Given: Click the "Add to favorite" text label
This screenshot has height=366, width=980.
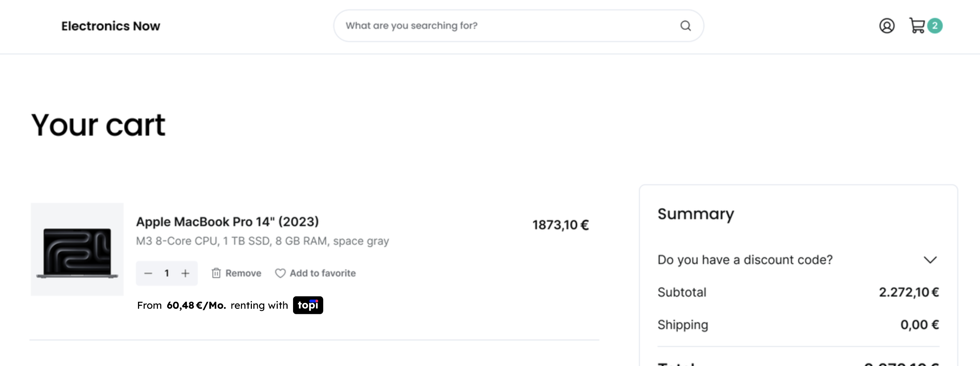Looking at the screenshot, I should [x=323, y=273].
